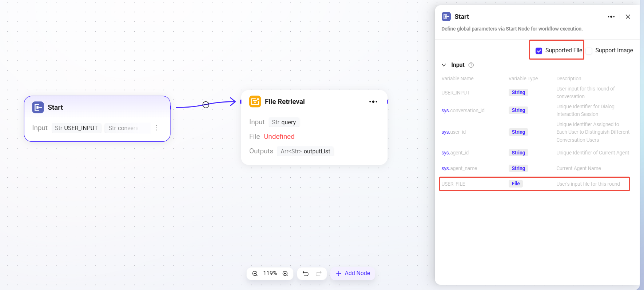Click the Add Node button
The height and width of the screenshot is (290, 644).
click(353, 273)
